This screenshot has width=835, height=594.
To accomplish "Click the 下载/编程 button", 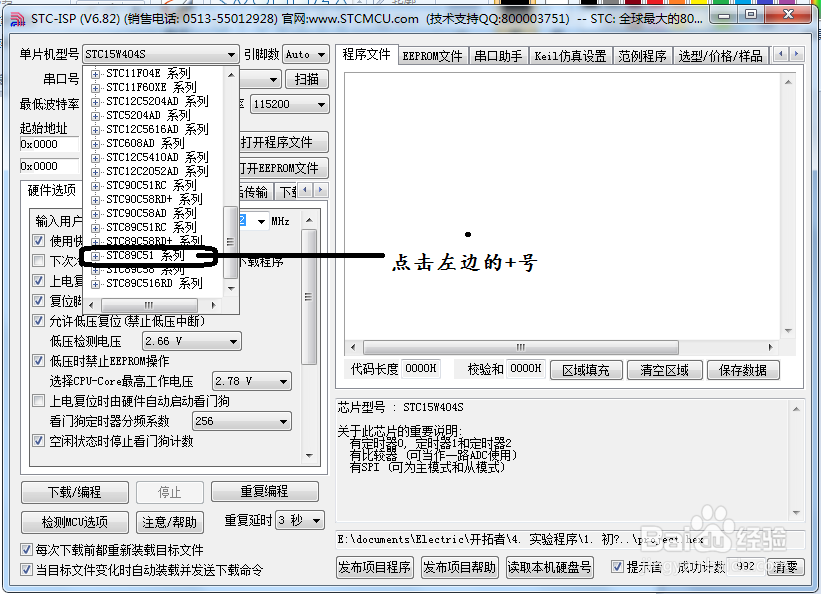I will (x=75, y=492).
